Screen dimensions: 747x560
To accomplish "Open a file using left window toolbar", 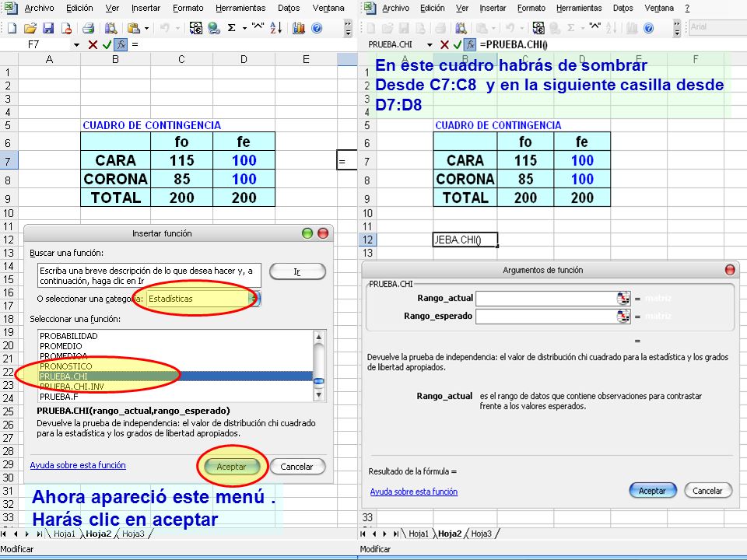I will 30,28.
